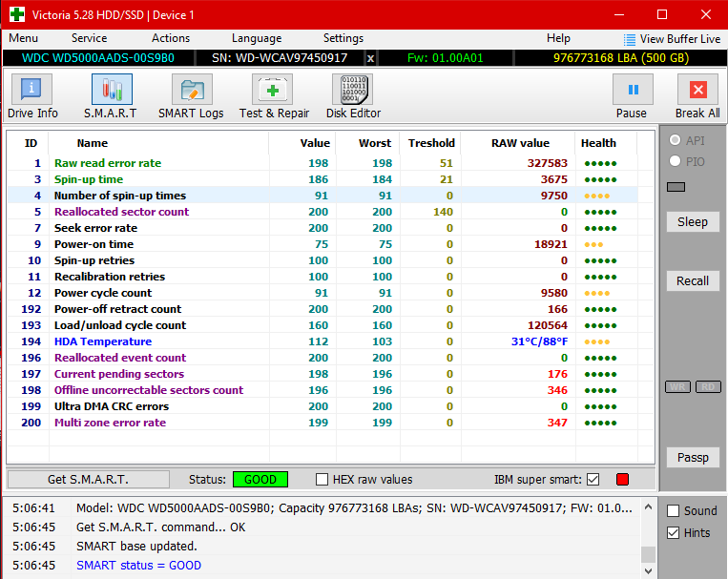Screen dimensions: 728x579
Task: Click the red square next to IBM super smart
Action: coord(623,479)
